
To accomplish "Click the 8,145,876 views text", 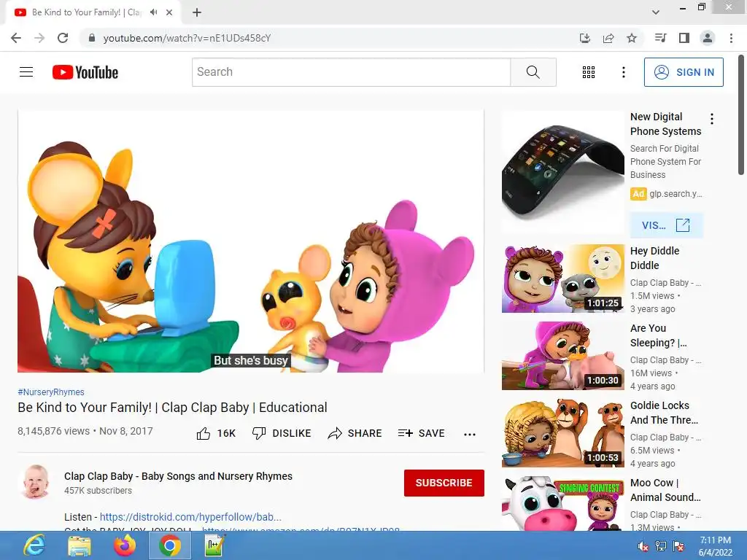I will pos(53,431).
